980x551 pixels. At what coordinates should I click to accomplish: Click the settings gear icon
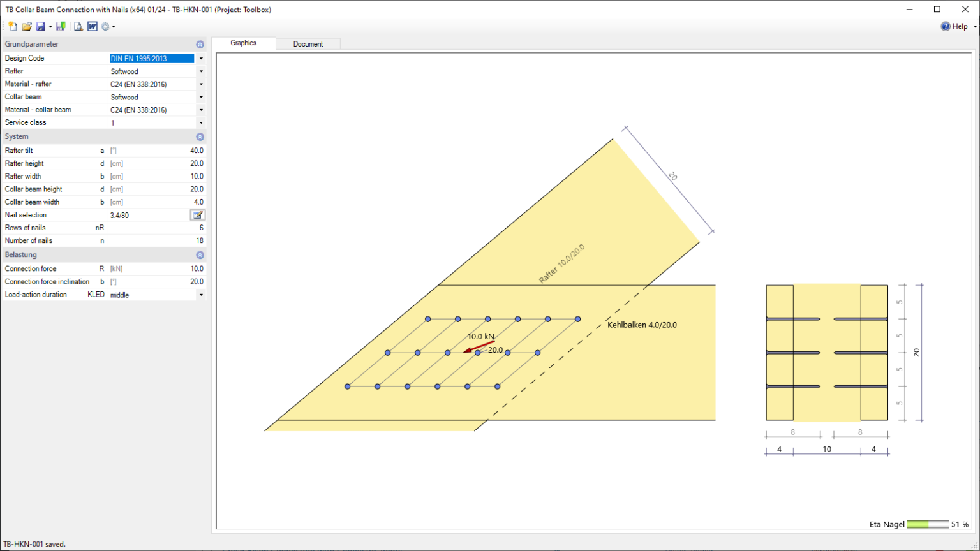click(106, 26)
